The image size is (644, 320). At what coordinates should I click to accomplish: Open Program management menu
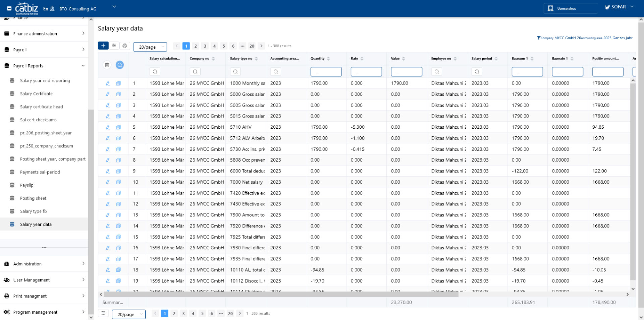tap(44, 312)
